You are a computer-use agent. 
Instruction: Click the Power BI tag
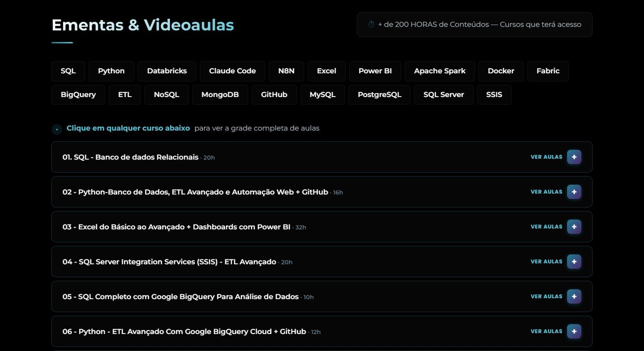point(375,71)
